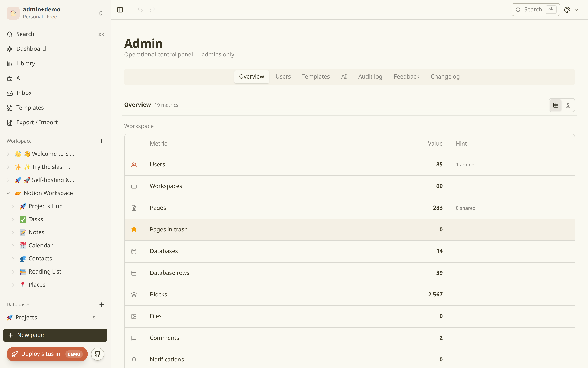
Task: Click the AI robot icon
Action: tap(10, 78)
